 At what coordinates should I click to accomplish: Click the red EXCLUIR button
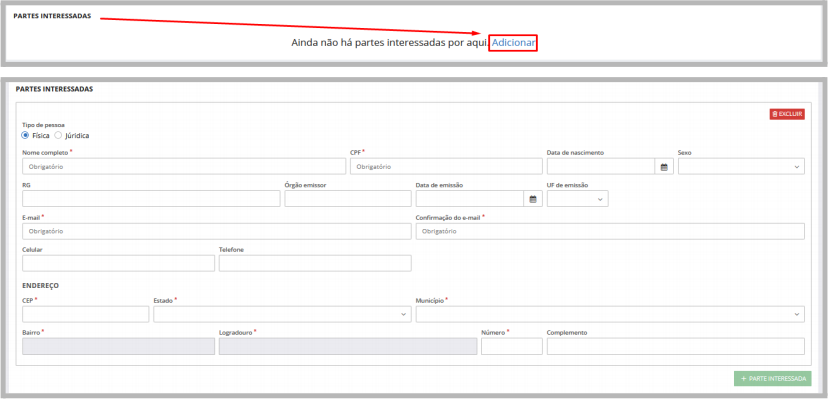787,114
